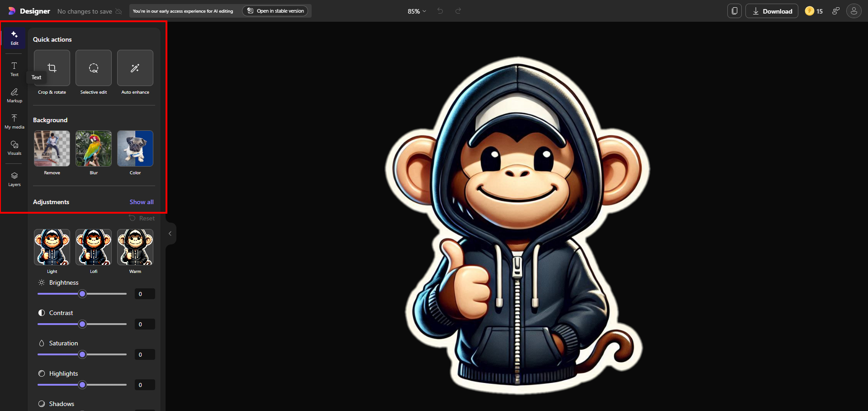Click the Contrast slider handle
The image size is (868, 411).
tap(82, 324)
